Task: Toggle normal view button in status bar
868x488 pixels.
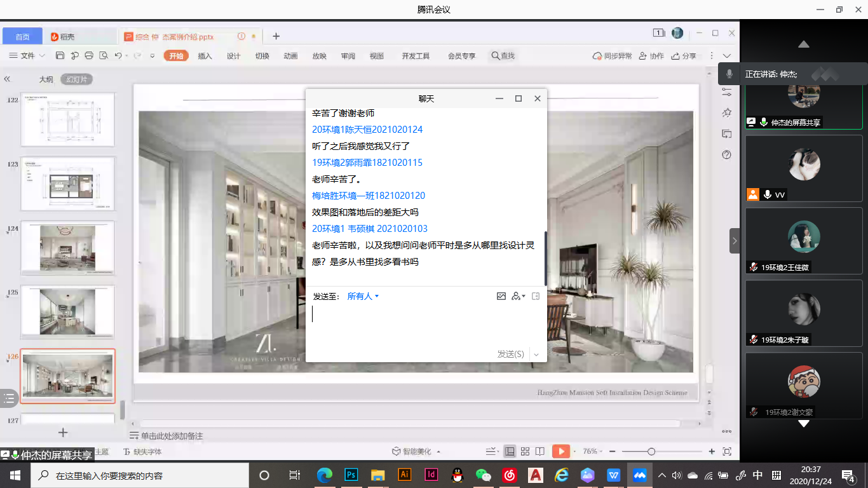Action: pos(510,451)
